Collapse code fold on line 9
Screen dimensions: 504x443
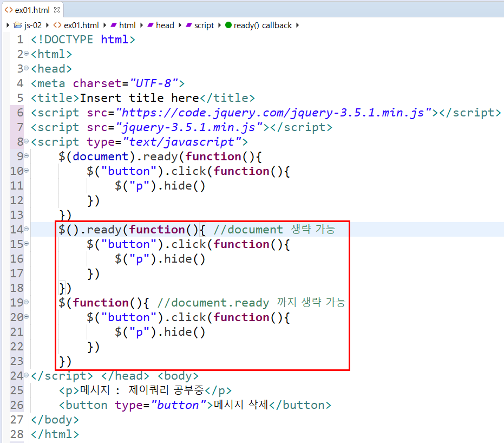click(27, 156)
